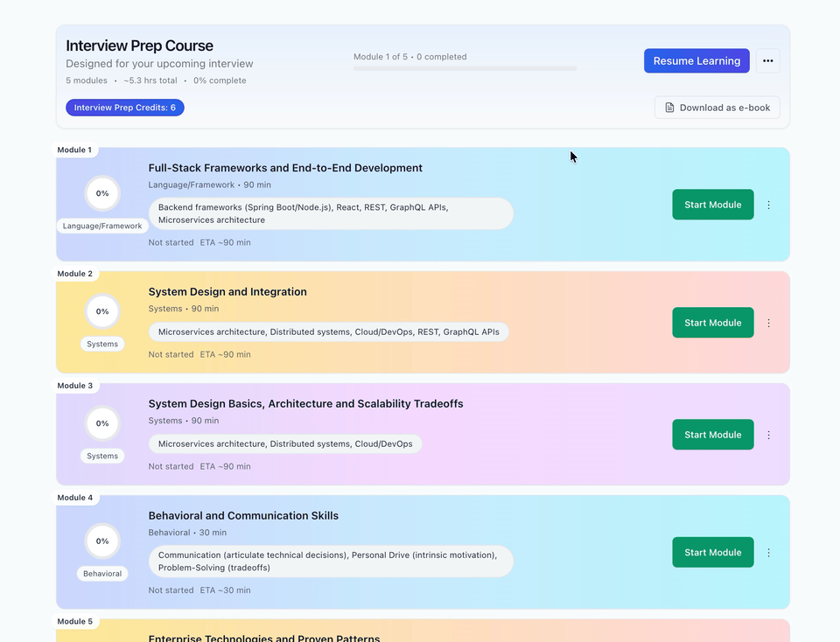Click the Resume Learning button

click(x=696, y=60)
